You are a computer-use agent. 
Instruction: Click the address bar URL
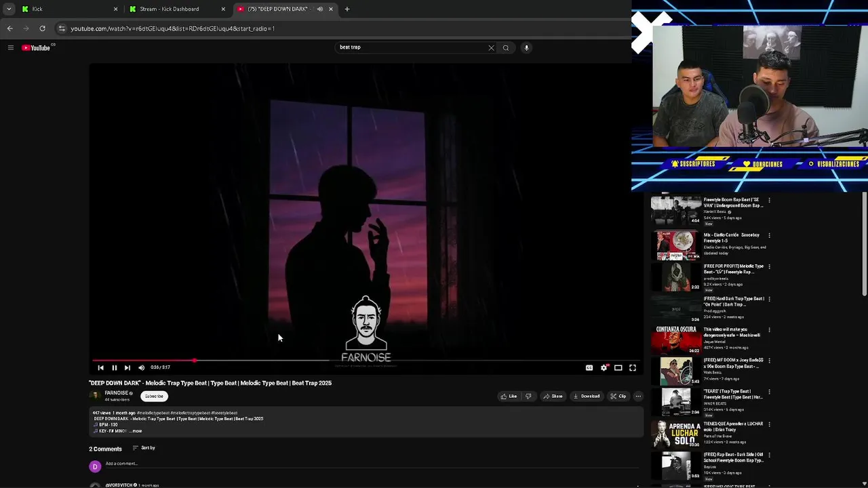click(x=172, y=28)
